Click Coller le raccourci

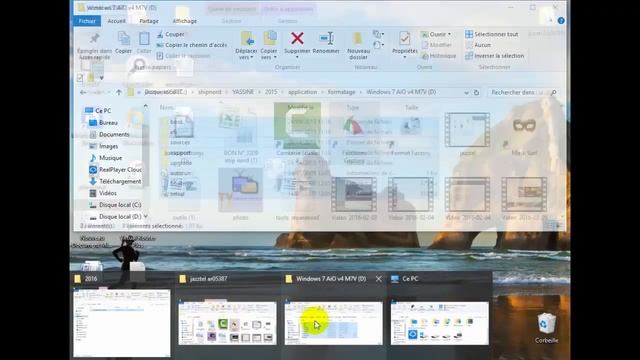184,56
